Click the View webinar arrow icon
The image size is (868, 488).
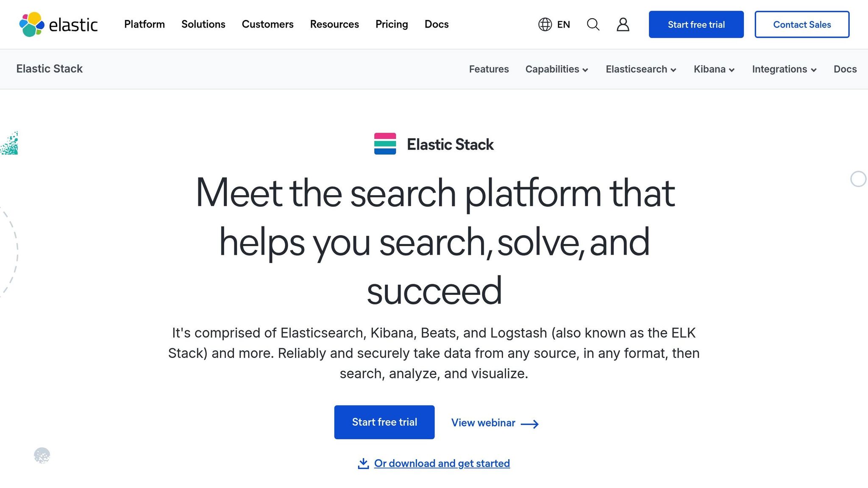click(529, 423)
